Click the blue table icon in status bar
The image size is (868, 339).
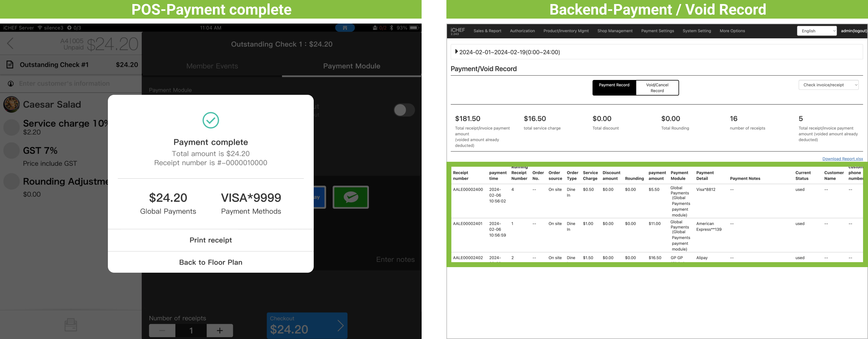[x=345, y=28]
